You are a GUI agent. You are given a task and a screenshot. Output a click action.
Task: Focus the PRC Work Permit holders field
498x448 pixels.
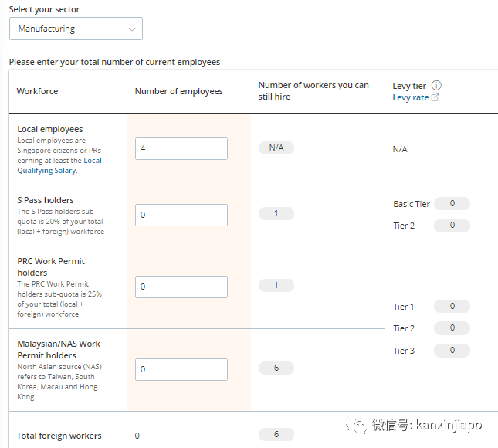click(181, 287)
